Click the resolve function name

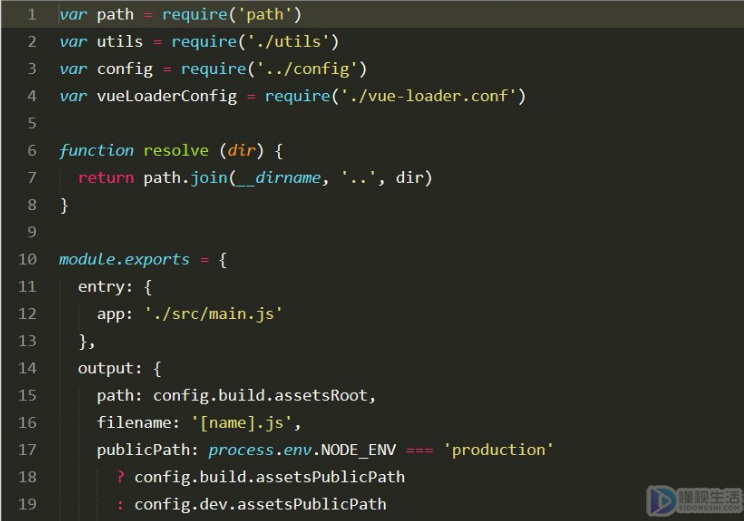coord(176,151)
